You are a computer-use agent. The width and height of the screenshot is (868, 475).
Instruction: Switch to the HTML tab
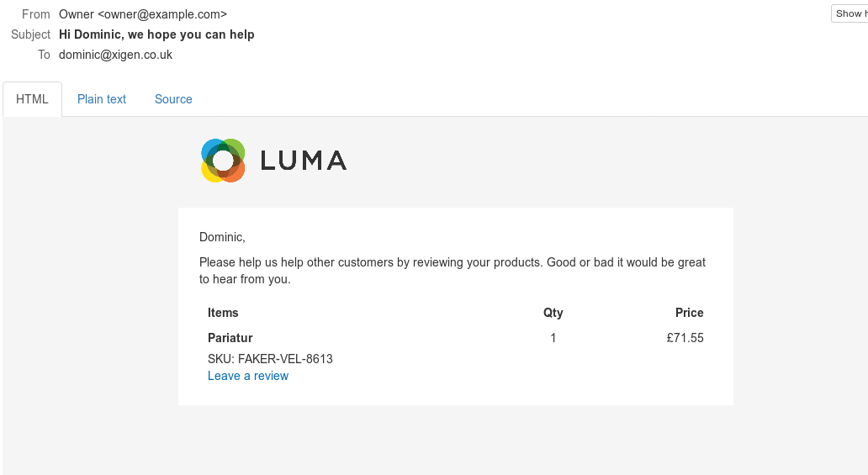[x=33, y=99]
